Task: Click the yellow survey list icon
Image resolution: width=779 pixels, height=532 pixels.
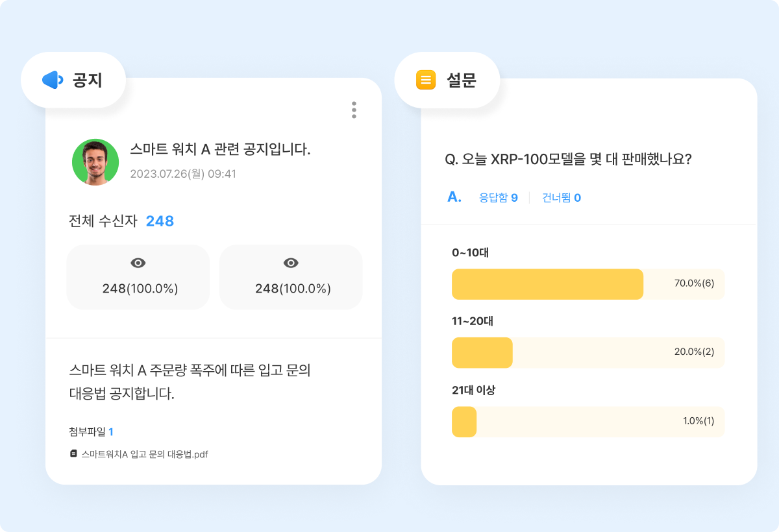Action: tap(425, 80)
